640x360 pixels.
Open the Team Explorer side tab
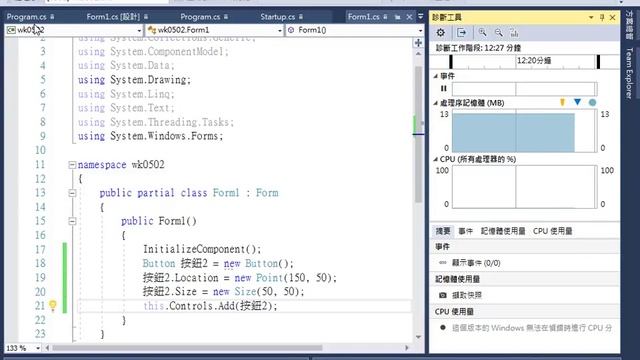click(629, 73)
